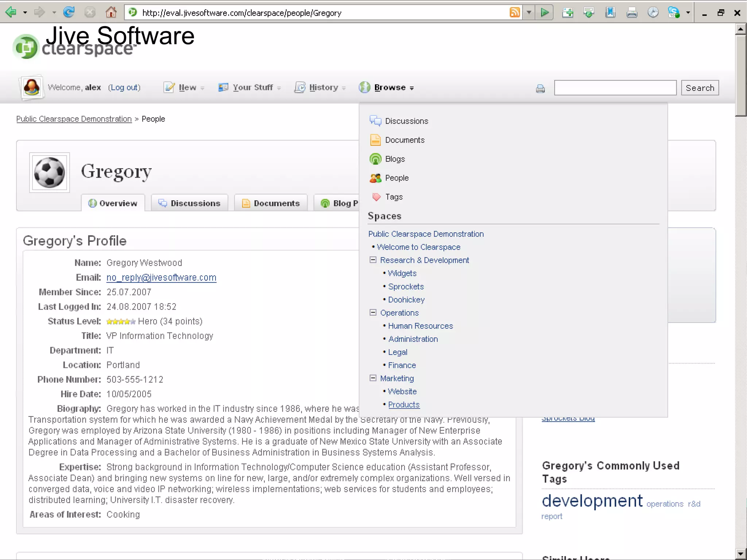Viewport: 747px width, 560px height.
Task: Click the browser Print toolbar icon
Action: tap(632, 12)
